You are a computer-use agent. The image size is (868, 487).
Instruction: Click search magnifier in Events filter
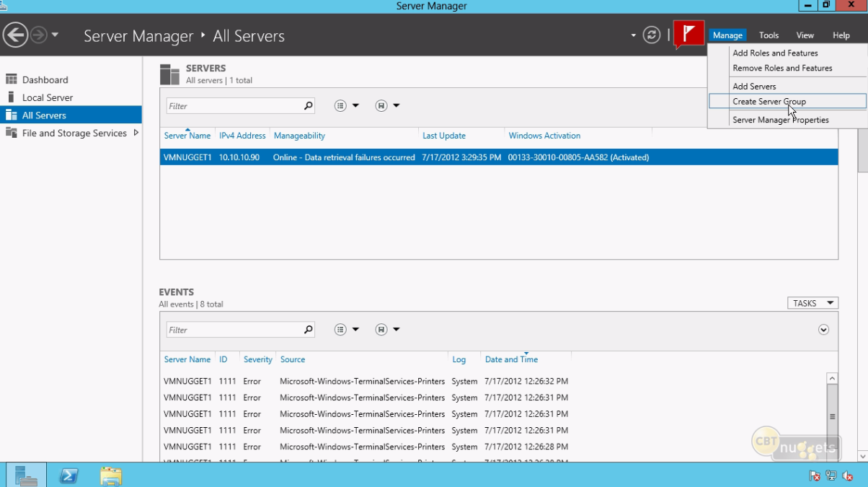pyautogui.click(x=309, y=330)
